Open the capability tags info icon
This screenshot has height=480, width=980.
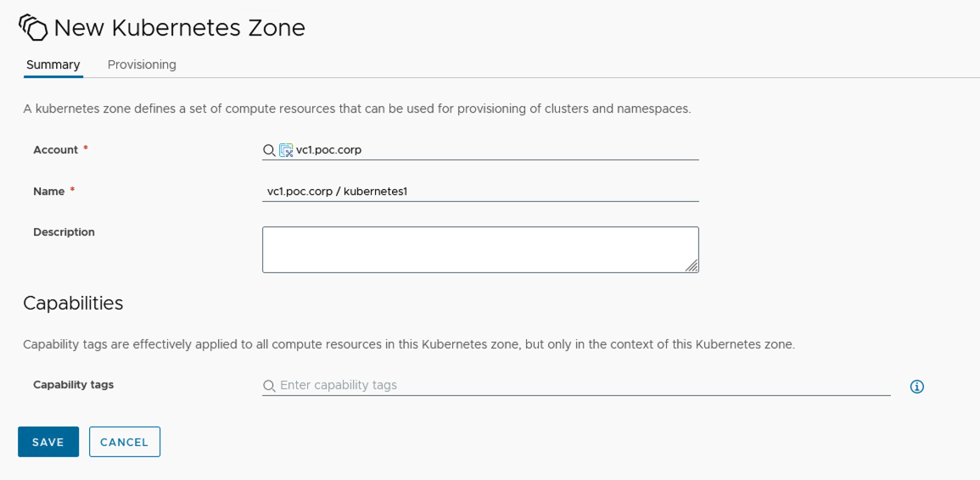click(916, 387)
